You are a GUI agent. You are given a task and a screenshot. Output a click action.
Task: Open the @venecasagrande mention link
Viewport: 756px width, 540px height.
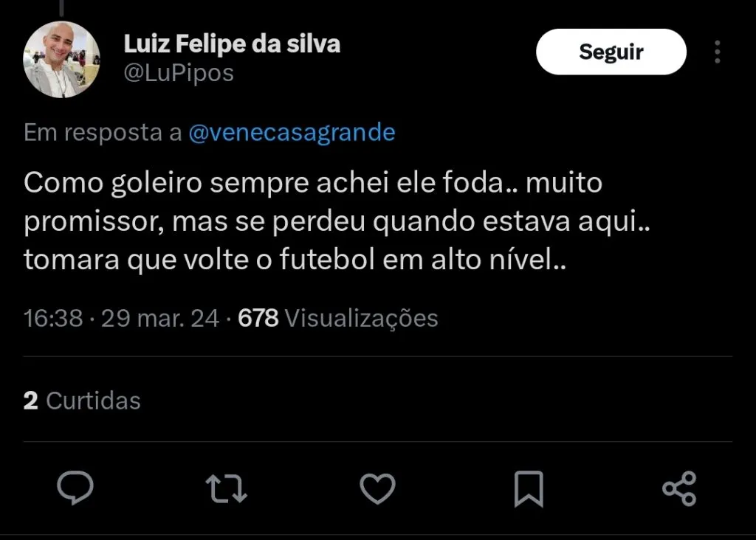(x=292, y=133)
